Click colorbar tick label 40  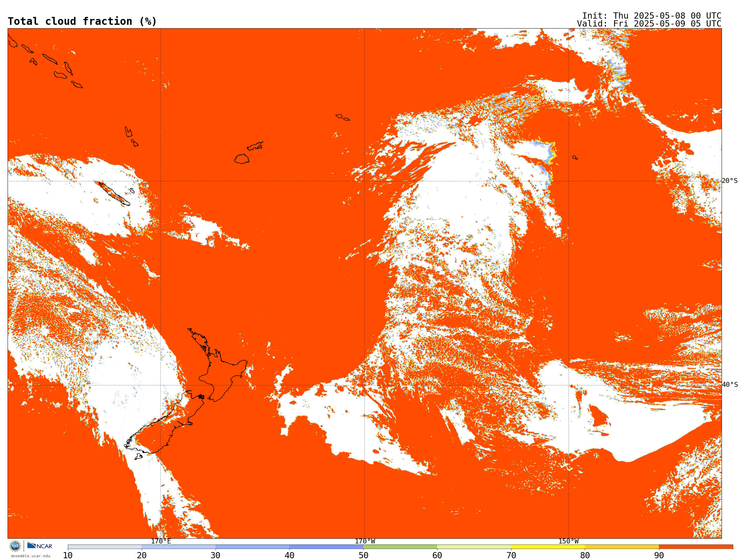point(289,555)
